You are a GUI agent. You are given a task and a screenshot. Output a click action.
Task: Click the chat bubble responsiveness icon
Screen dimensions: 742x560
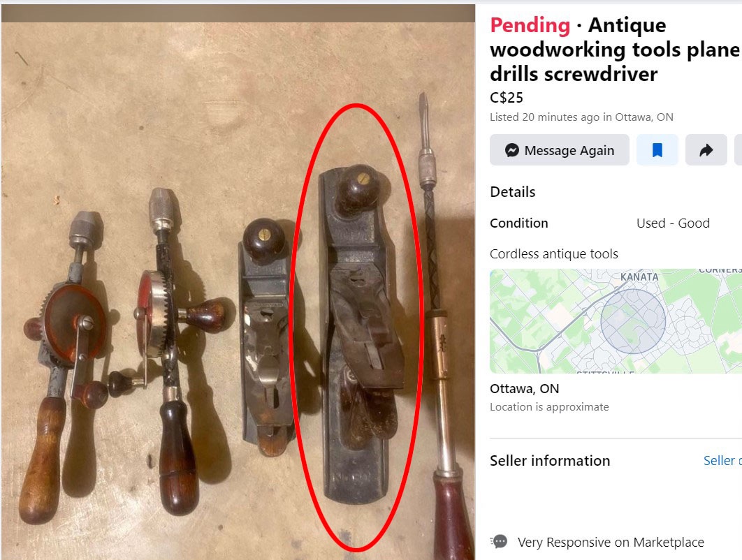[500, 542]
